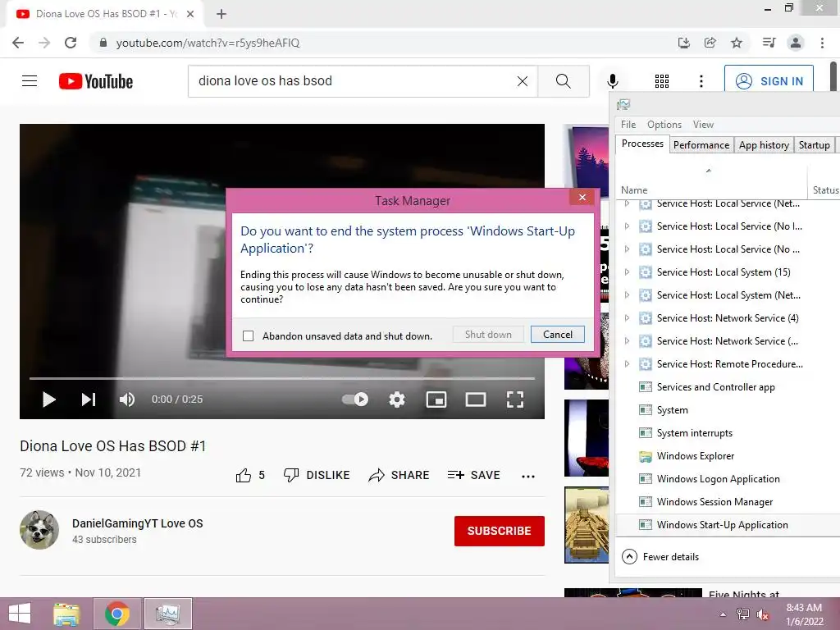Select Windows Logon Application process row
This screenshot has width=840, height=630.
pyautogui.click(x=718, y=479)
